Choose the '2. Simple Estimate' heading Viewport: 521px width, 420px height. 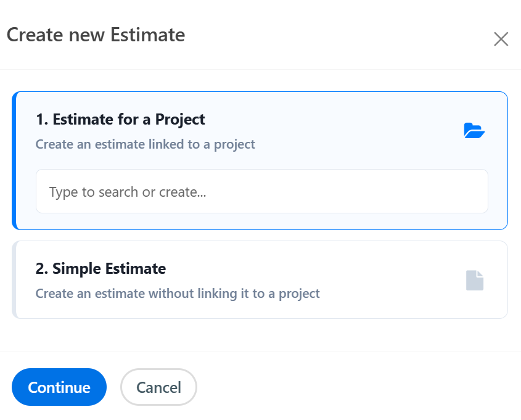click(101, 269)
